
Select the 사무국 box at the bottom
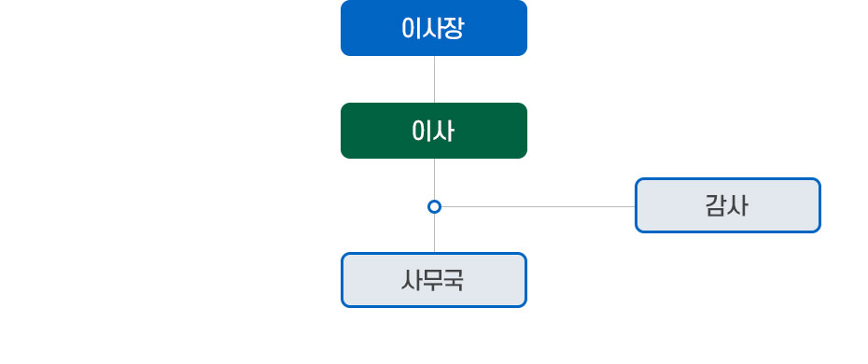[x=433, y=280]
